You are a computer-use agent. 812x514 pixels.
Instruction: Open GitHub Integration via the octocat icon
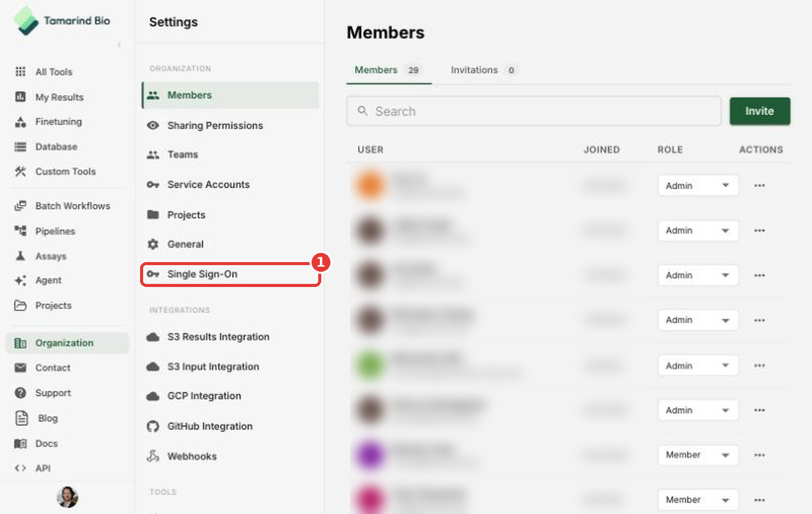tap(153, 426)
